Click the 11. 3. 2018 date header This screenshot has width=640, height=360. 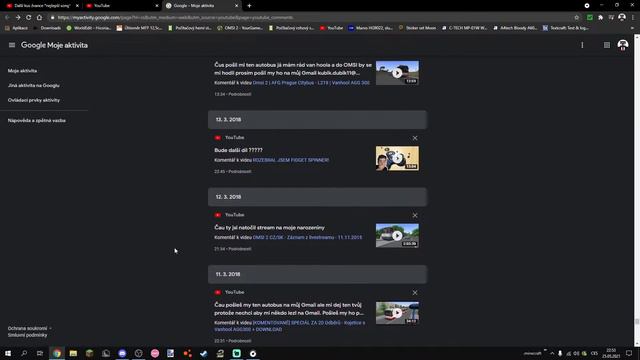[317, 274]
